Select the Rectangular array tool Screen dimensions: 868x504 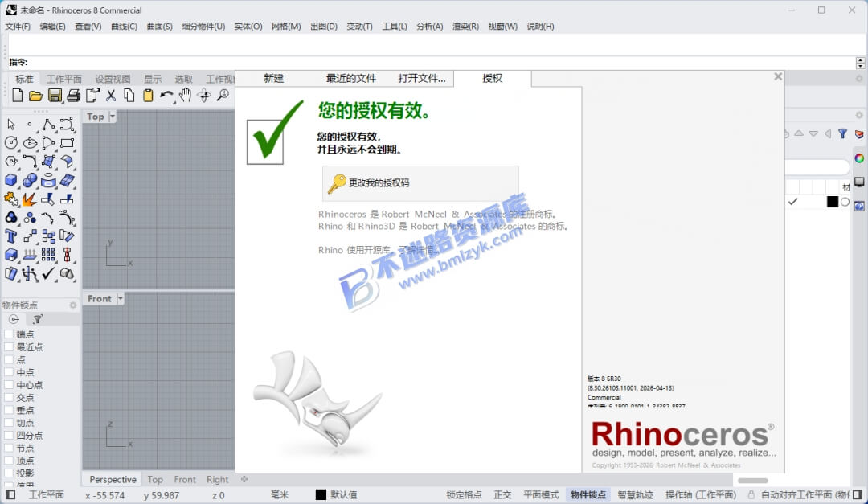[48, 255]
